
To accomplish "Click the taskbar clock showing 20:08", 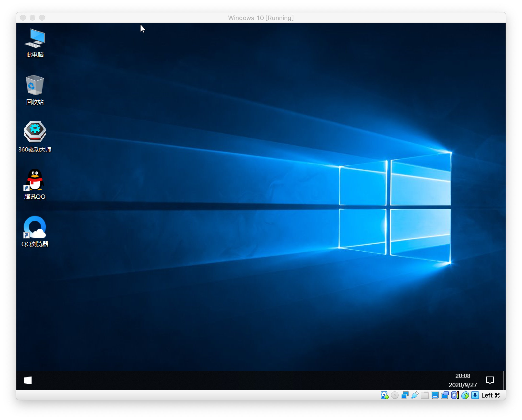I will (x=463, y=380).
